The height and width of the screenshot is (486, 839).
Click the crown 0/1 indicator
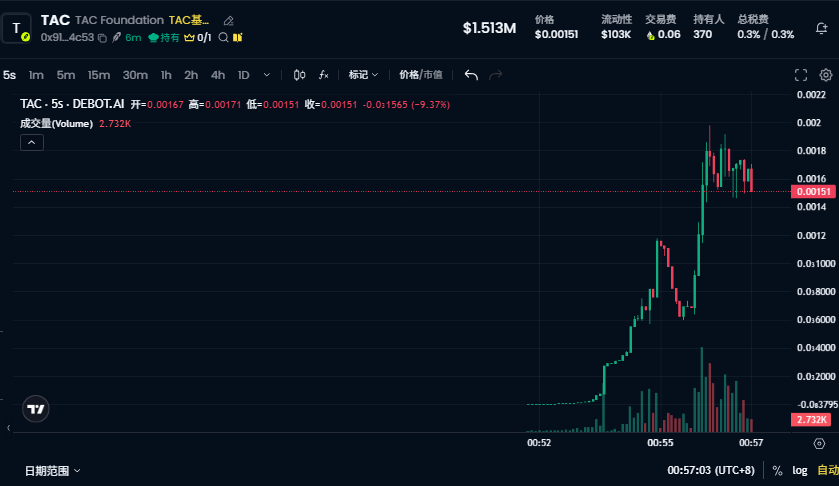198,37
